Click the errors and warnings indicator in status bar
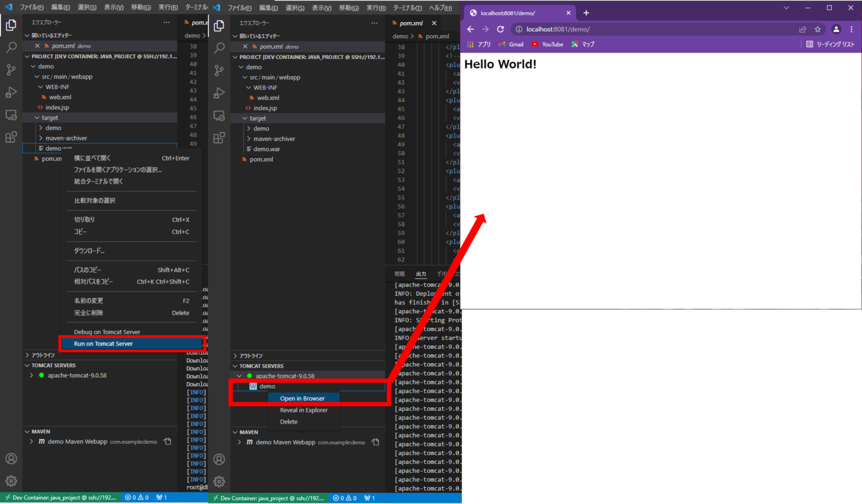The image size is (862, 504). click(x=136, y=498)
